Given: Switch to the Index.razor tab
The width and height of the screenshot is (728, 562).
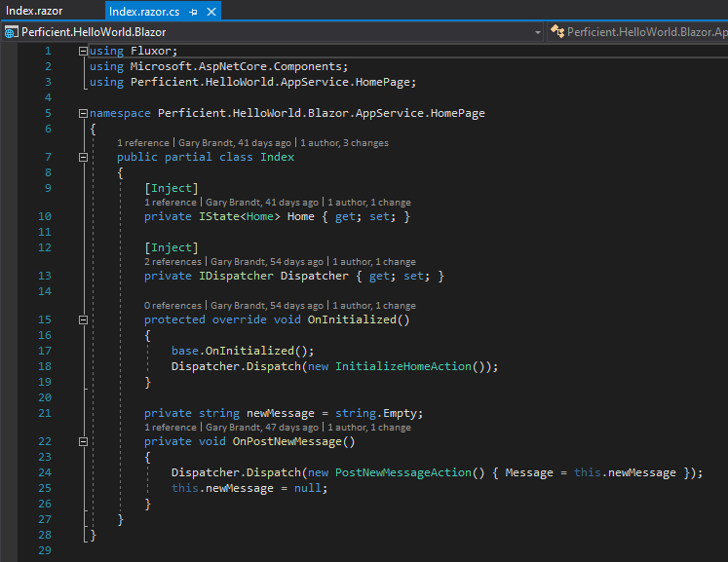Looking at the screenshot, I should coord(34,11).
